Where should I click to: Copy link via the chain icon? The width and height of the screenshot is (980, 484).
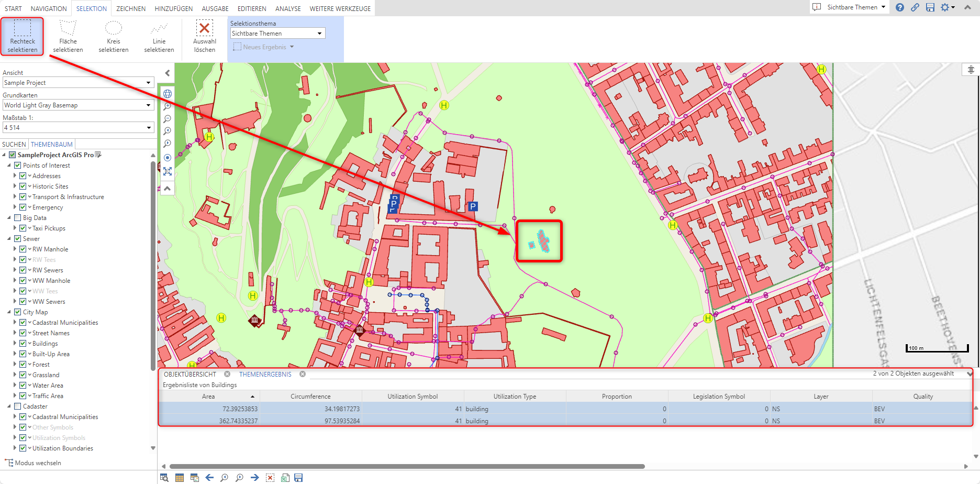[915, 7]
